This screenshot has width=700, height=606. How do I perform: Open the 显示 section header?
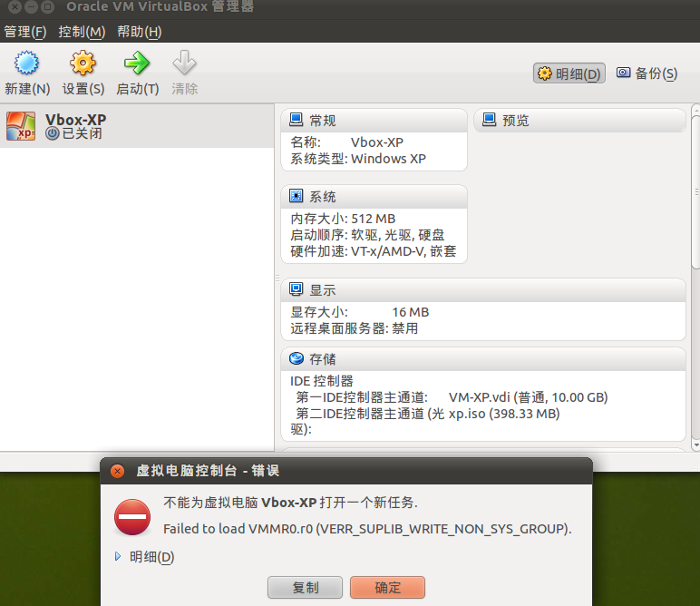click(483, 290)
